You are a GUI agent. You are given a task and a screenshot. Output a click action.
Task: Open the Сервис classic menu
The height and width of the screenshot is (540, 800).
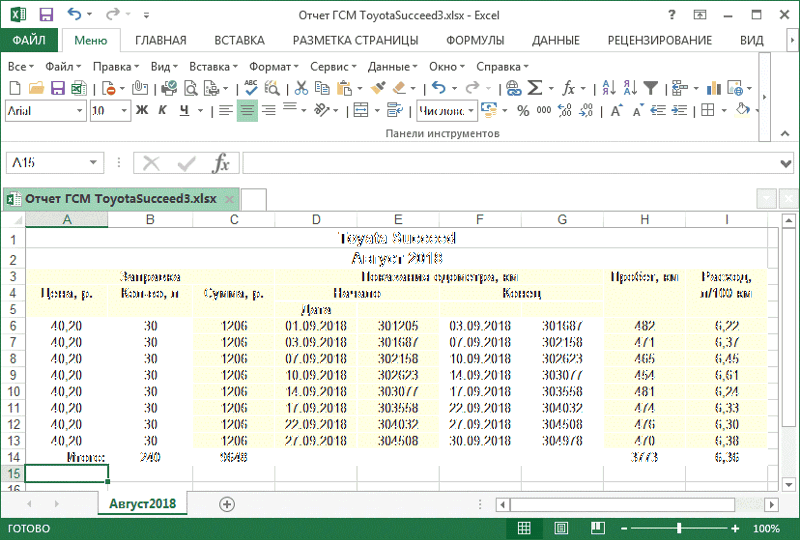pyautogui.click(x=333, y=67)
